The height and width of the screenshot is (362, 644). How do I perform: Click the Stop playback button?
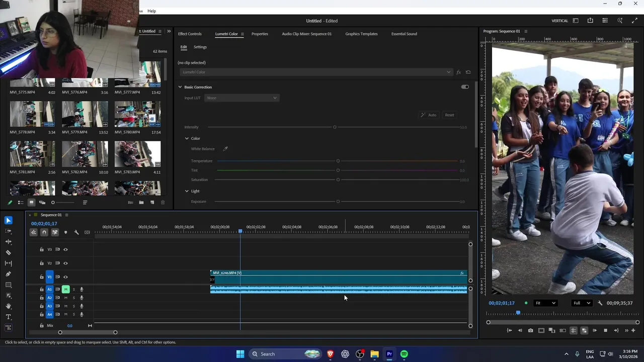pyautogui.click(x=605, y=330)
